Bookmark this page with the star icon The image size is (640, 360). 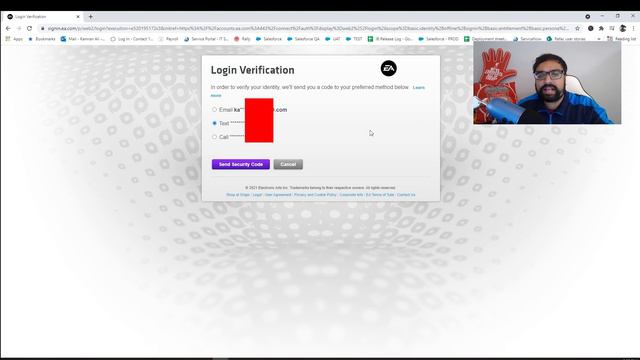(577, 28)
